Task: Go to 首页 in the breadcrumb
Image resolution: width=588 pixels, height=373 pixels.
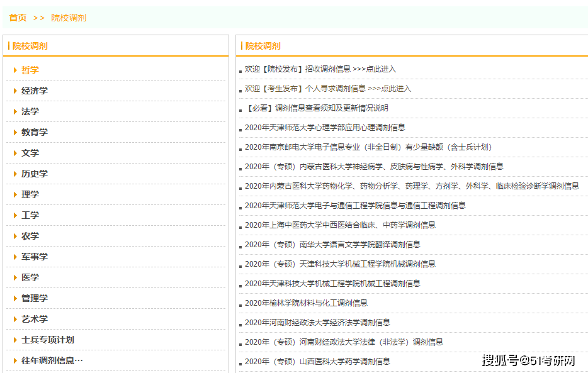Action: [x=18, y=18]
